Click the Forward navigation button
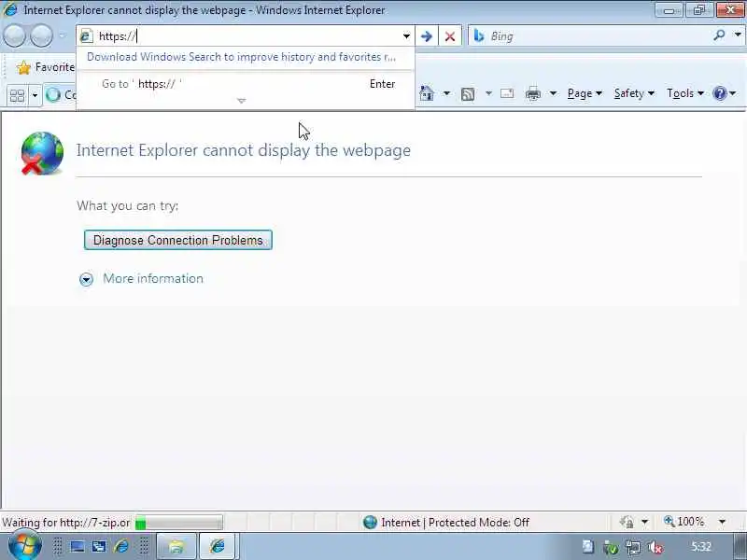This screenshot has height=560, width=747. pos(41,35)
